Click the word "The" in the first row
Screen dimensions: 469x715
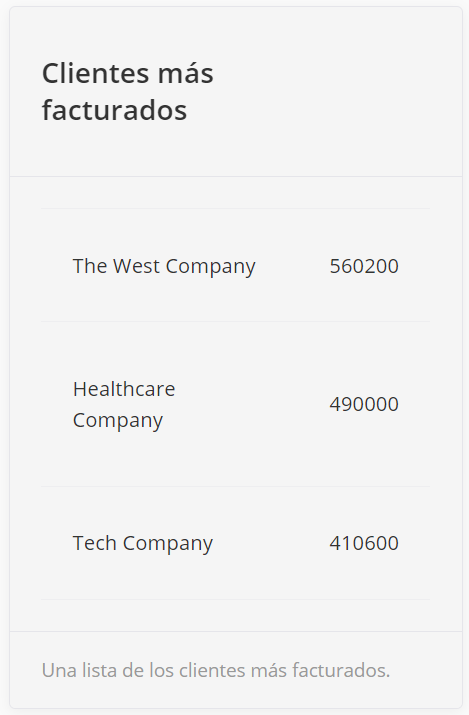tap(90, 266)
